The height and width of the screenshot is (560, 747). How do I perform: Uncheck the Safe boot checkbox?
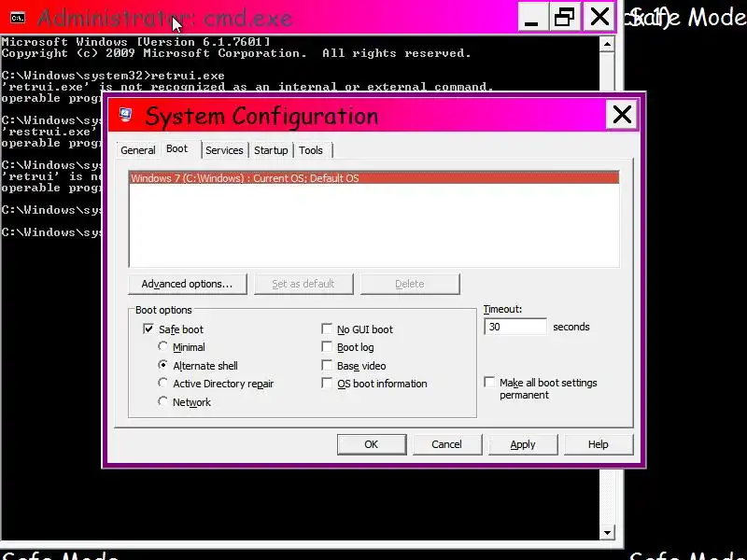pyautogui.click(x=148, y=329)
